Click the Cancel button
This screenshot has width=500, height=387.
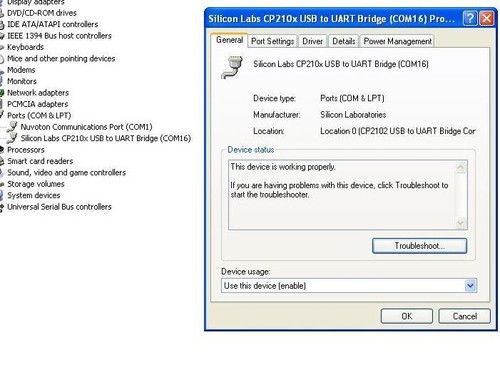[464, 316]
